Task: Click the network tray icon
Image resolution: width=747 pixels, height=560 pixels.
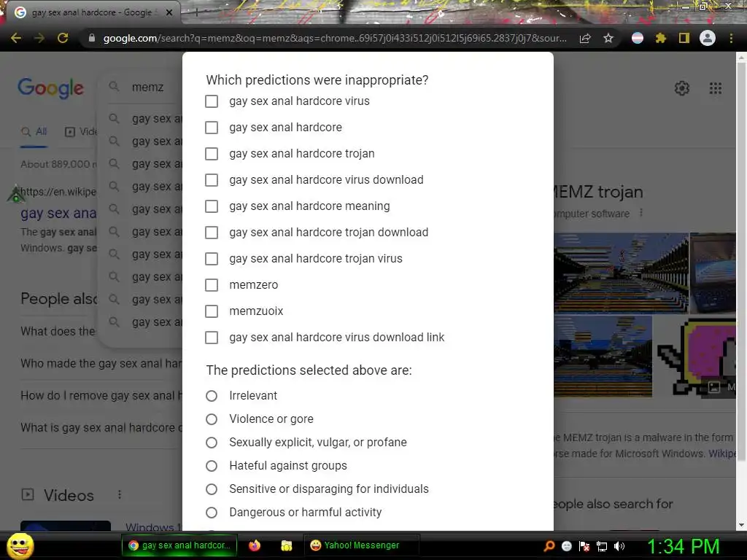Action: 602,546
